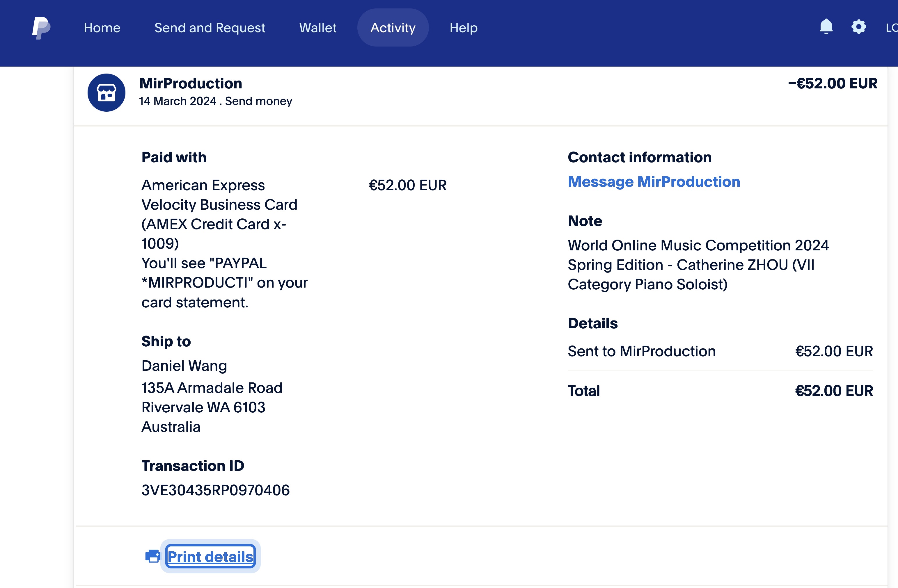Click the MirProduction store icon
Image resolution: width=898 pixels, height=588 pixels.
coord(107,93)
